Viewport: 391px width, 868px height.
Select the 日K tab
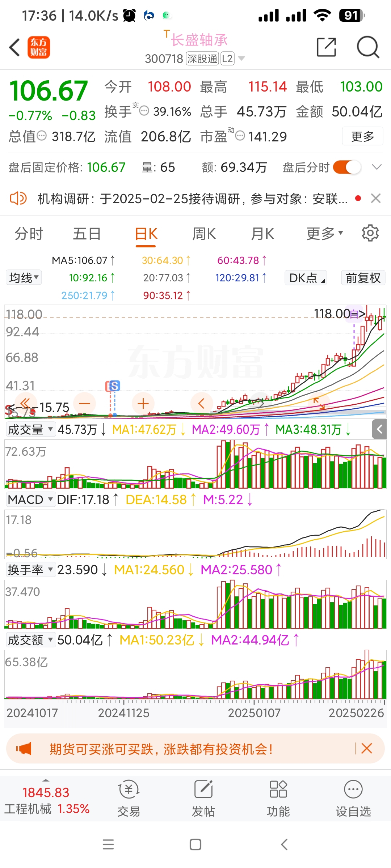point(146,234)
